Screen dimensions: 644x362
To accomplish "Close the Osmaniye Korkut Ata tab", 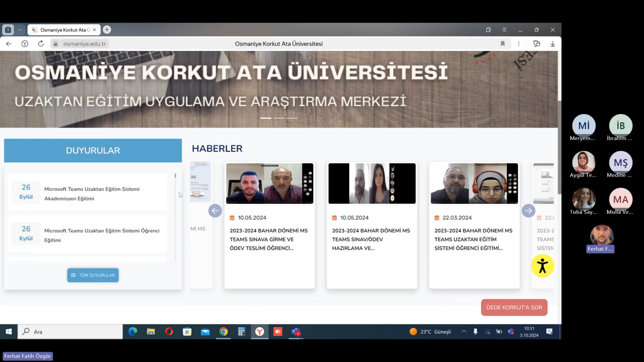I will pyautogui.click(x=94, y=30).
